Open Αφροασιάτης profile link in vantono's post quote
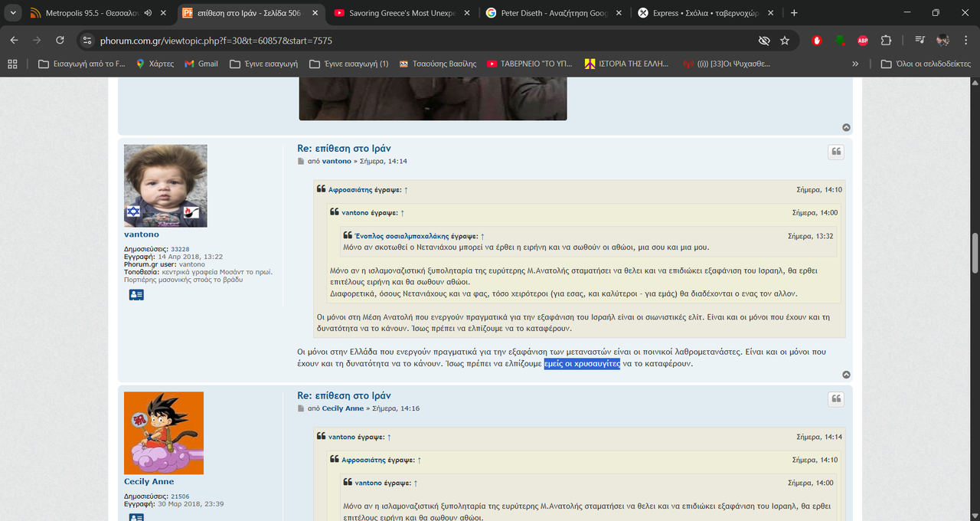 click(x=351, y=190)
